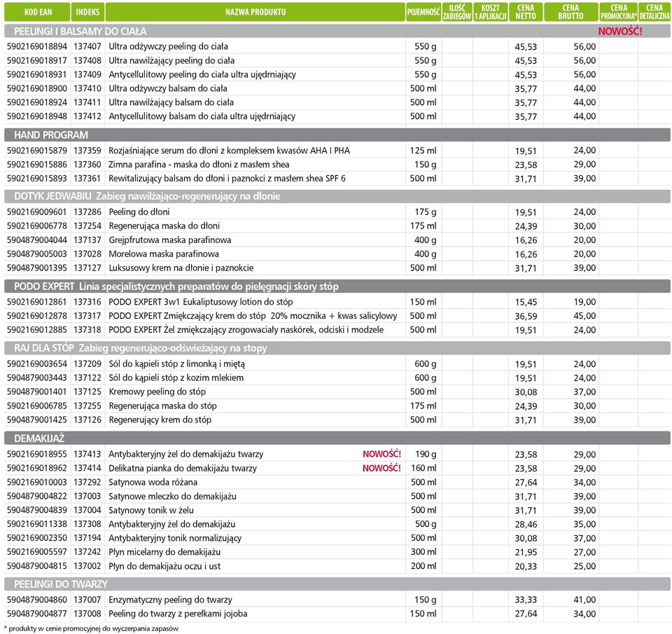Click the POJEMNOŚĆ column header

423,12
